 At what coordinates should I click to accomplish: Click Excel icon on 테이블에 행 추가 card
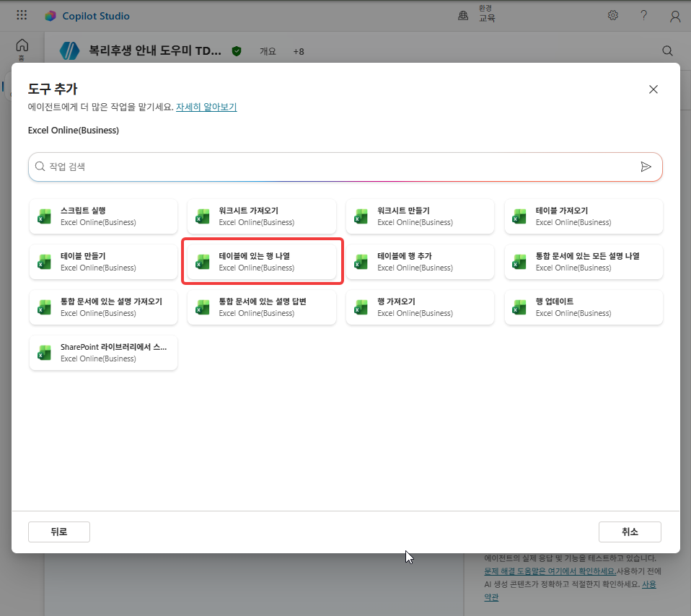tap(361, 262)
